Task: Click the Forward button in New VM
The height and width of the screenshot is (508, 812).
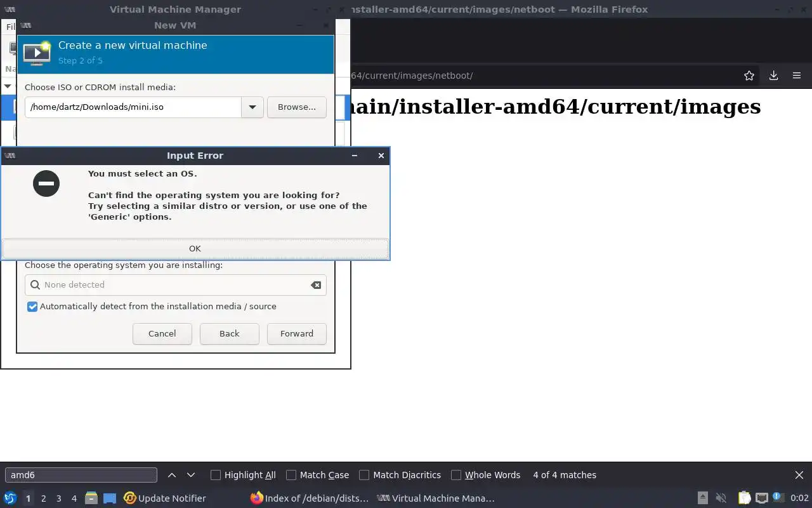Action: (297, 333)
